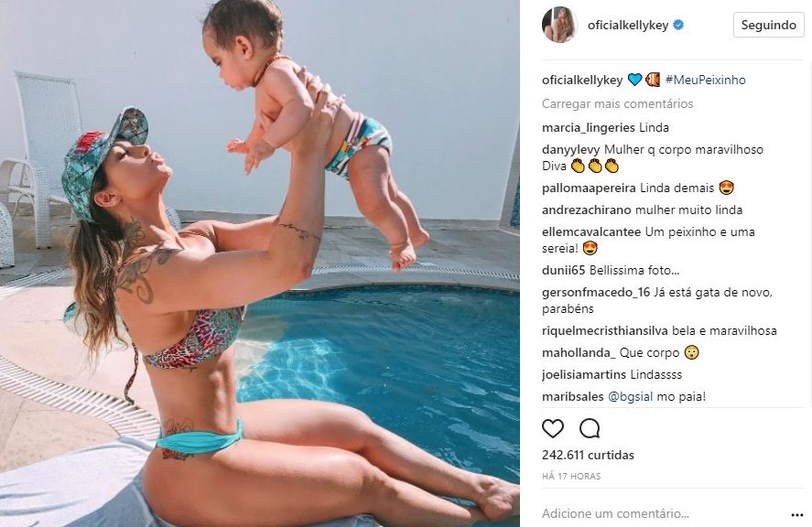Open the maribsales commenter profile
Viewport: 812px width, 527px height.
[x=573, y=397]
